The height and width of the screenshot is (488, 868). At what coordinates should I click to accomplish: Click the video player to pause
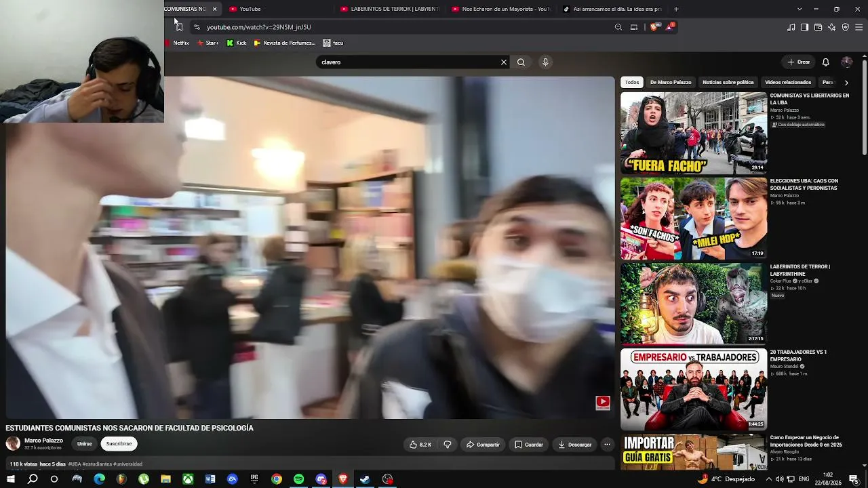(310, 247)
